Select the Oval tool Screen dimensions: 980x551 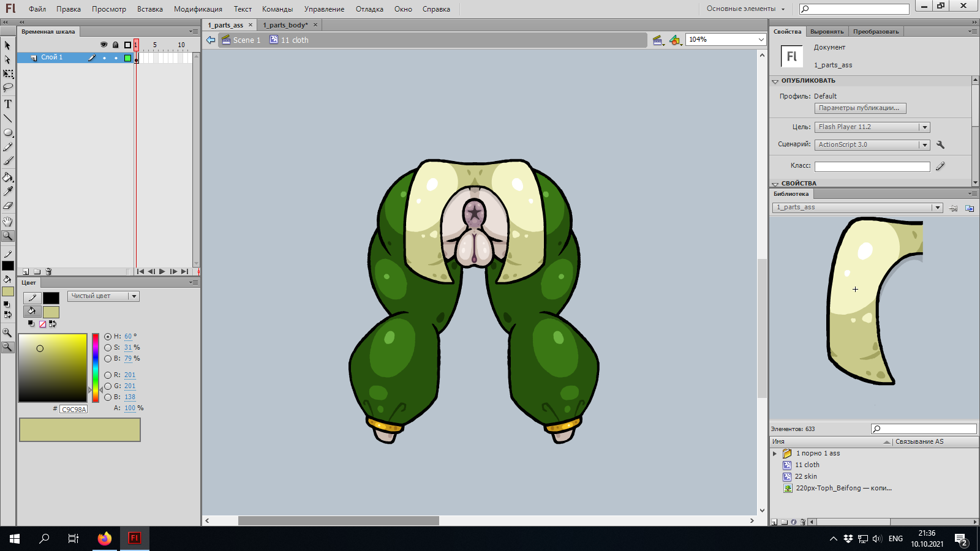pos(8,132)
